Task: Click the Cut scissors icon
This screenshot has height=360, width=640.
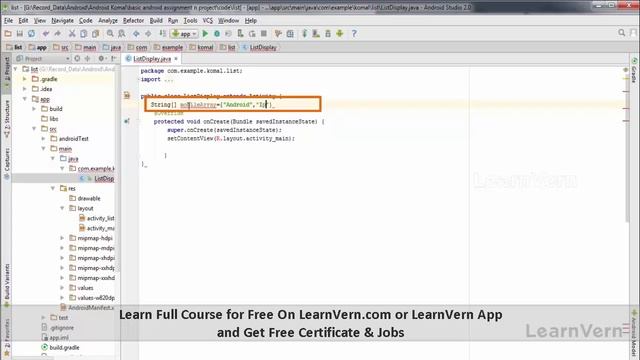Action: (72, 34)
